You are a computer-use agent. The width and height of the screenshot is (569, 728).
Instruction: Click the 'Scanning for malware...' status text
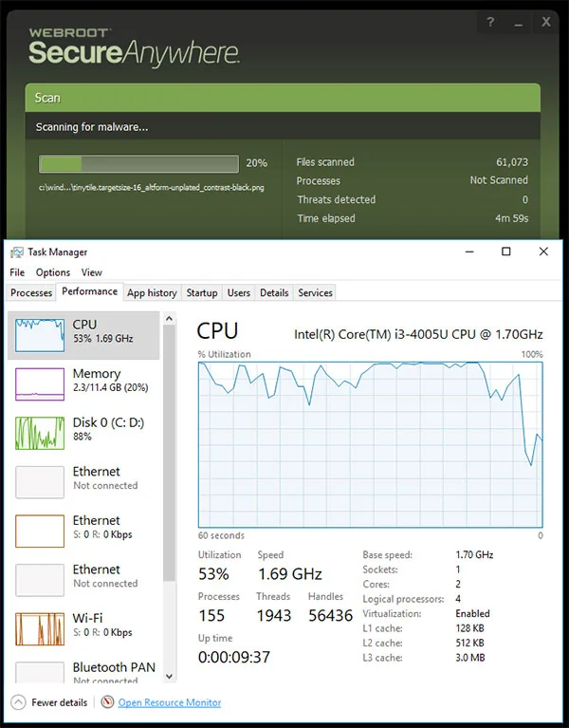click(92, 127)
